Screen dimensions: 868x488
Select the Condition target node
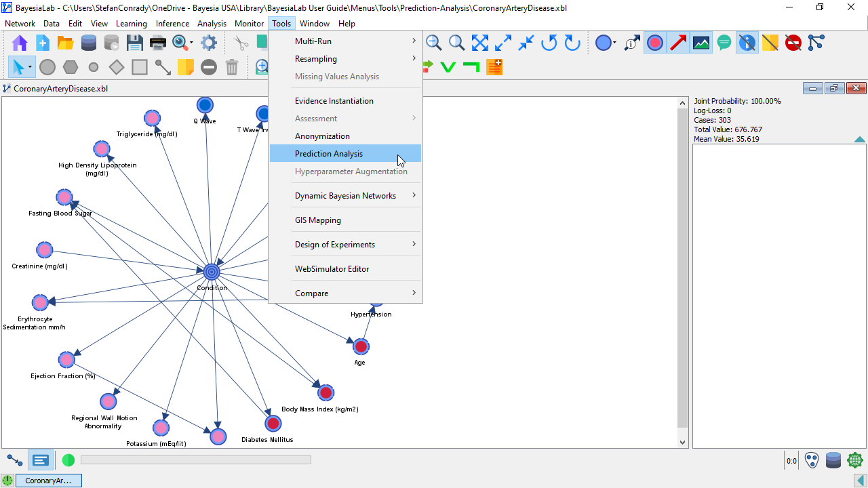[212, 272]
